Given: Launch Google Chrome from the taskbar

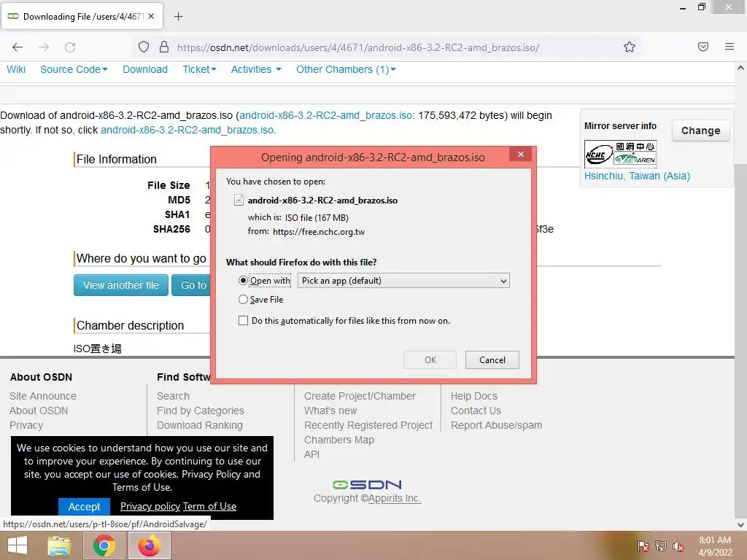Looking at the screenshot, I should tap(104, 545).
